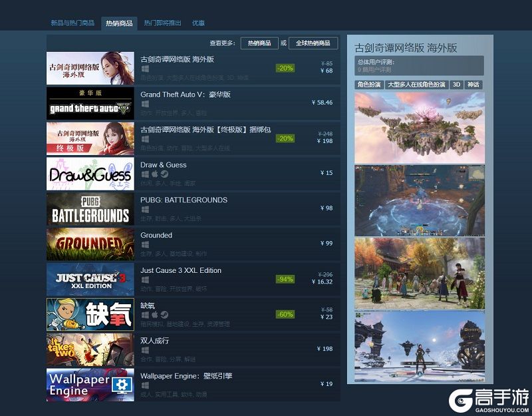Open the blue water combat screenshot
Image resolution: width=532 pixels, height=416 pixels.
[x=420, y=201]
